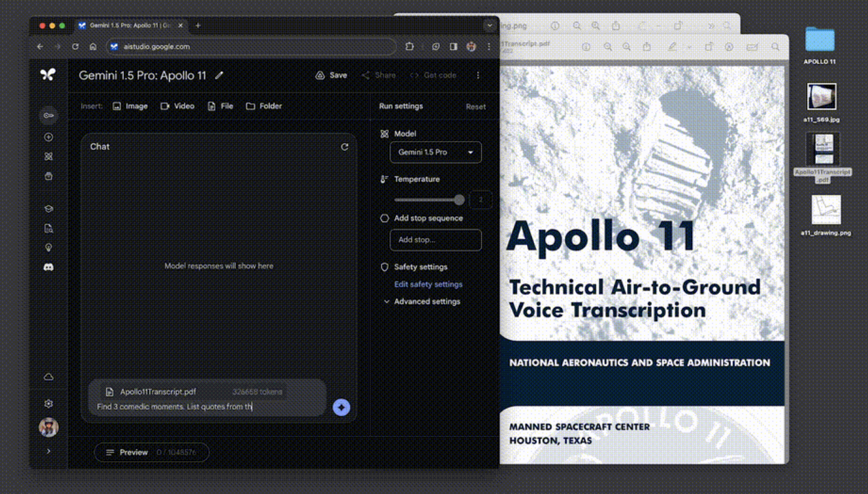This screenshot has width=868, height=494.
Task: Click the Add stop sequence field
Action: pos(435,240)
